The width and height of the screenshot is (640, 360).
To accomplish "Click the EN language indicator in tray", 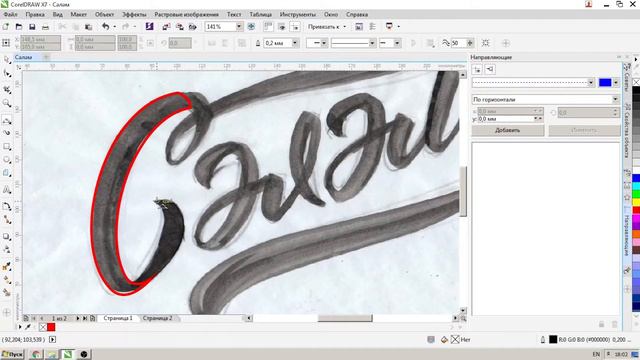I will coord(596,354).
